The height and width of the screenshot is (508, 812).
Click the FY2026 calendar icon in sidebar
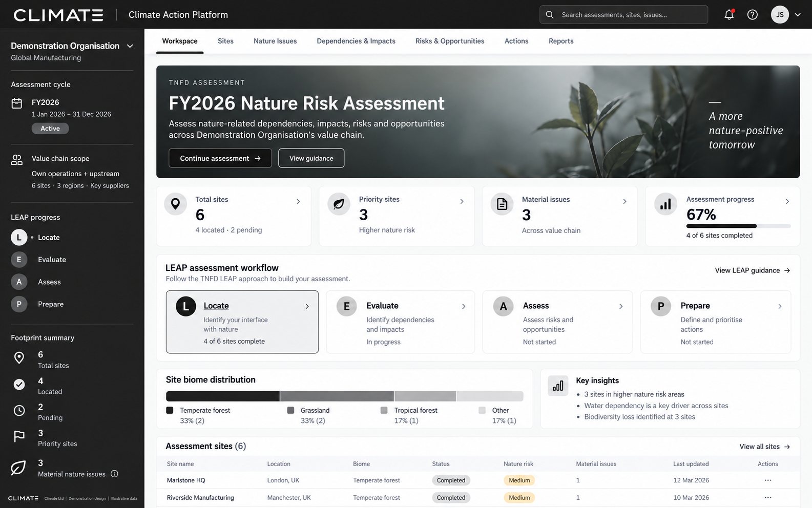17,103
